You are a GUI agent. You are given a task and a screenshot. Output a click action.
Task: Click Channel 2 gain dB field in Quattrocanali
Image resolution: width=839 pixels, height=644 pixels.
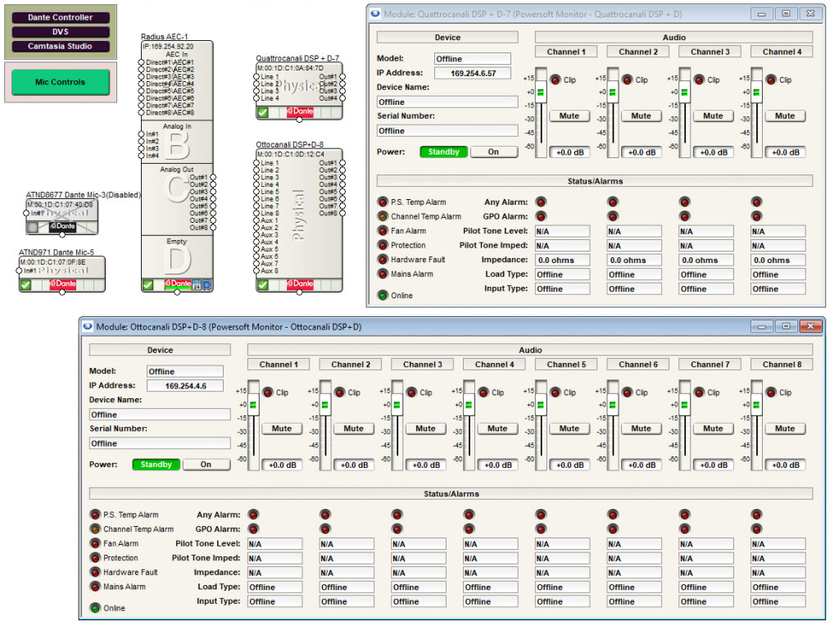(642, 152)
